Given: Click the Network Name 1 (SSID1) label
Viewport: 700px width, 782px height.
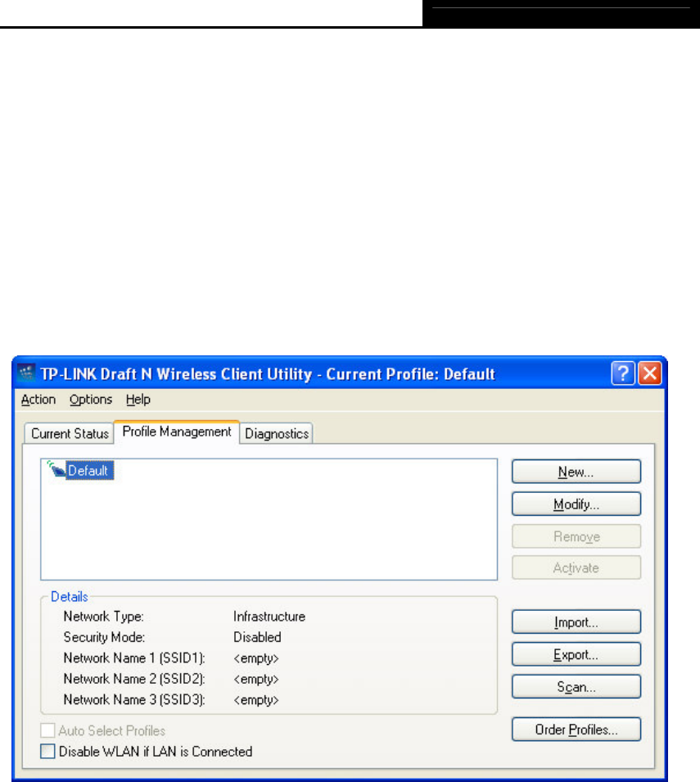Looking at the screenshot, I should click(x=134, y=658).
